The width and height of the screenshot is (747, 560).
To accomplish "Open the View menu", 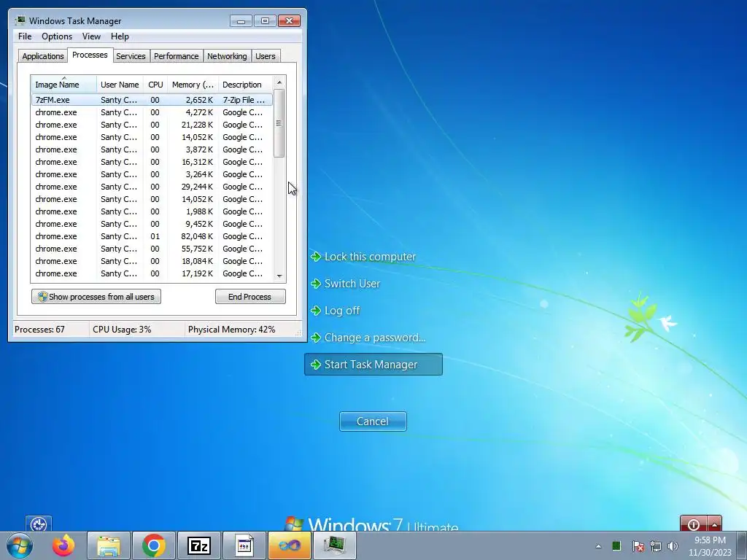I will (x=91, y=36).
